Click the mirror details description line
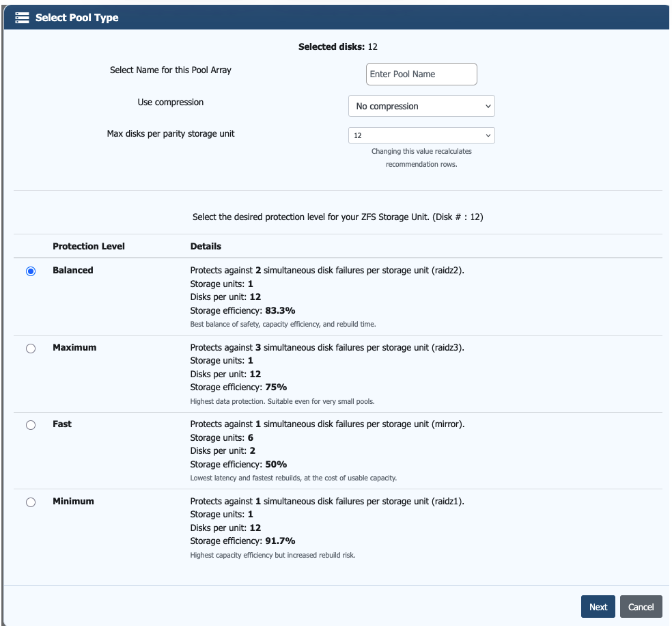Image resolution: width=672 pixels, height=626 pixels. 327,424
